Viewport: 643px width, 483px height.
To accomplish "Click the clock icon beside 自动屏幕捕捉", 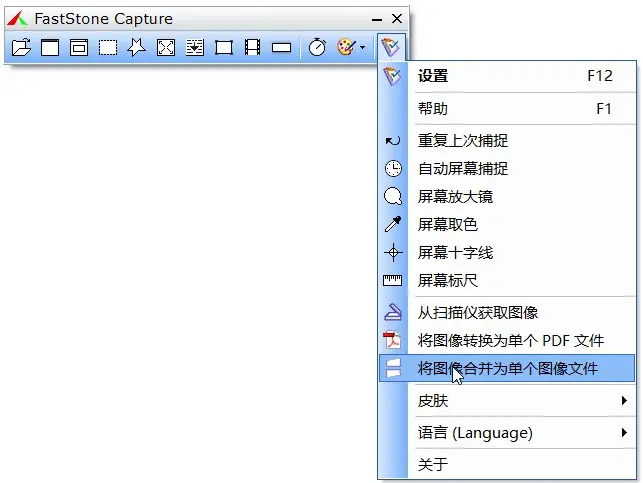I will tap(393, 169).
